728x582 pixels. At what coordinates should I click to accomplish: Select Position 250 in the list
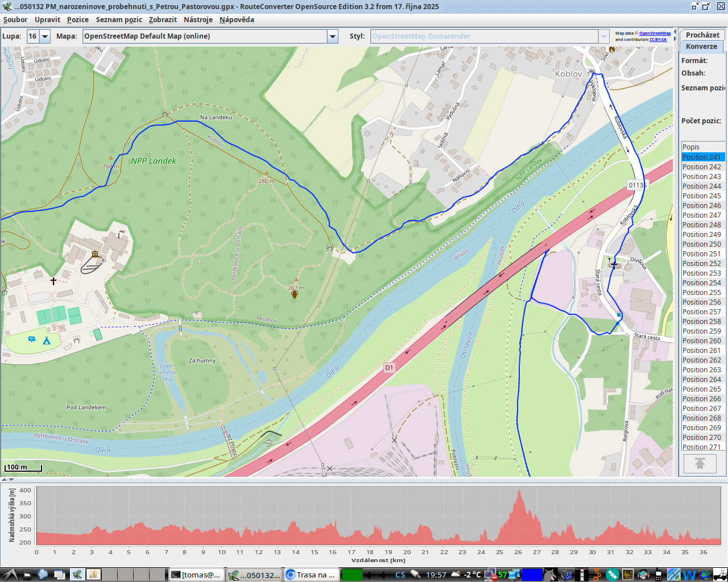(x=702, y=244)
